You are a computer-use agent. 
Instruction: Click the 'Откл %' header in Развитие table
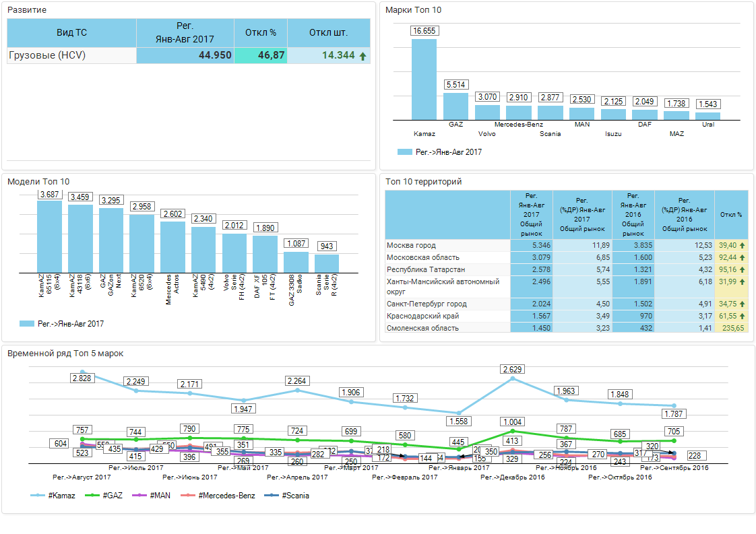click(261, 33)
